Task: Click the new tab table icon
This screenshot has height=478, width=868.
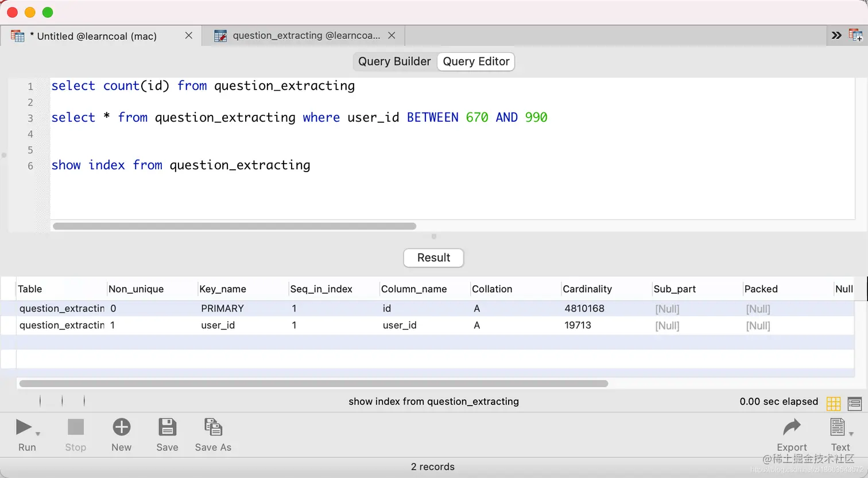Action: pyautogui.click(x=856, y=36)
